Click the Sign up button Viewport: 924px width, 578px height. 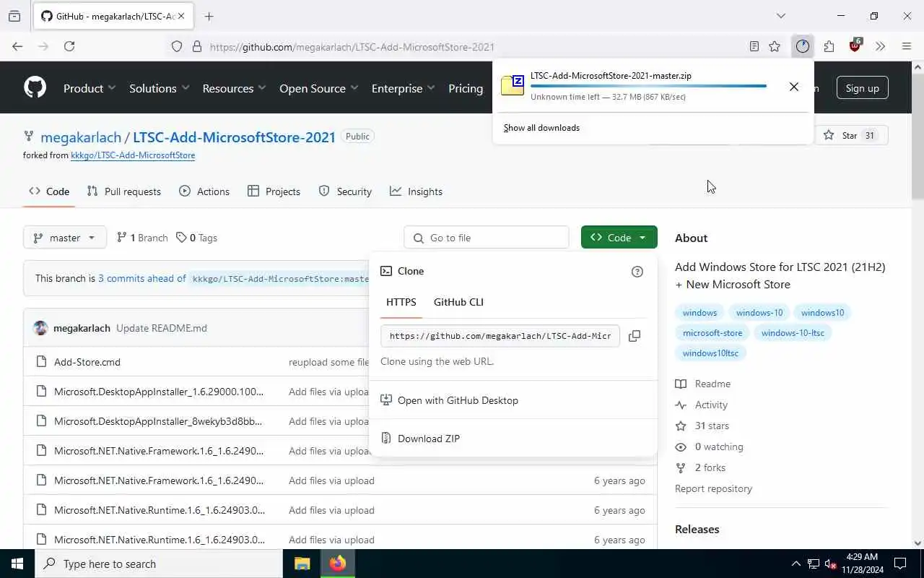[x=863, y=88]
